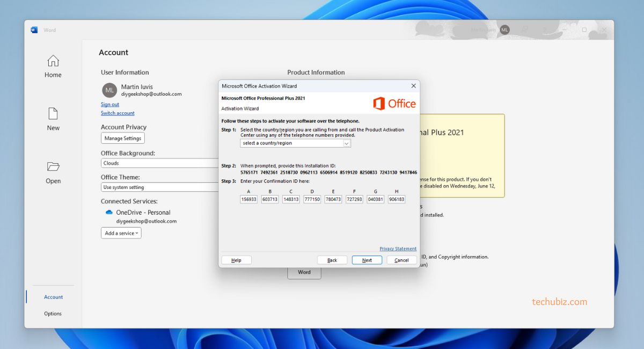Click the ML profile picture under User Information
Viewport: 644px width, 349px height.
(109, 90)
